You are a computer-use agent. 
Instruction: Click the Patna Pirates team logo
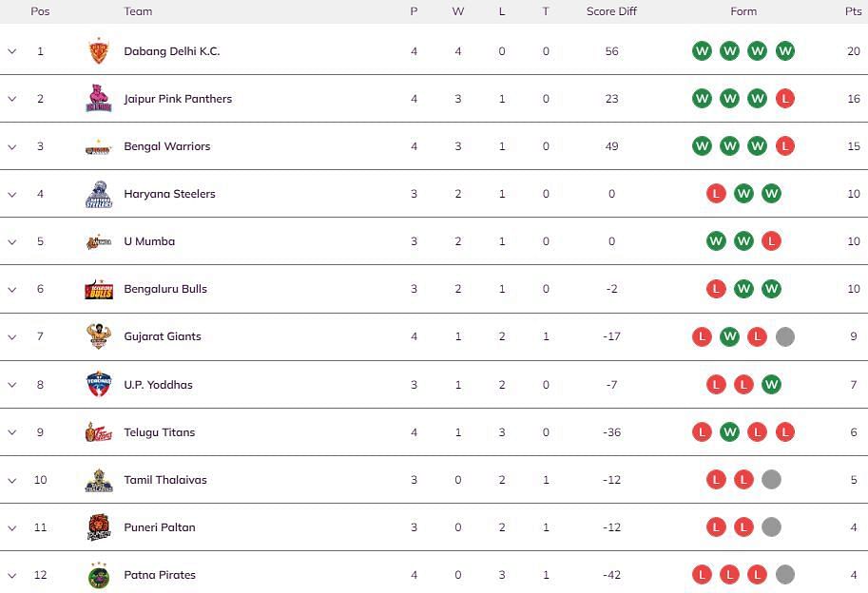click(x=99, y=575)
